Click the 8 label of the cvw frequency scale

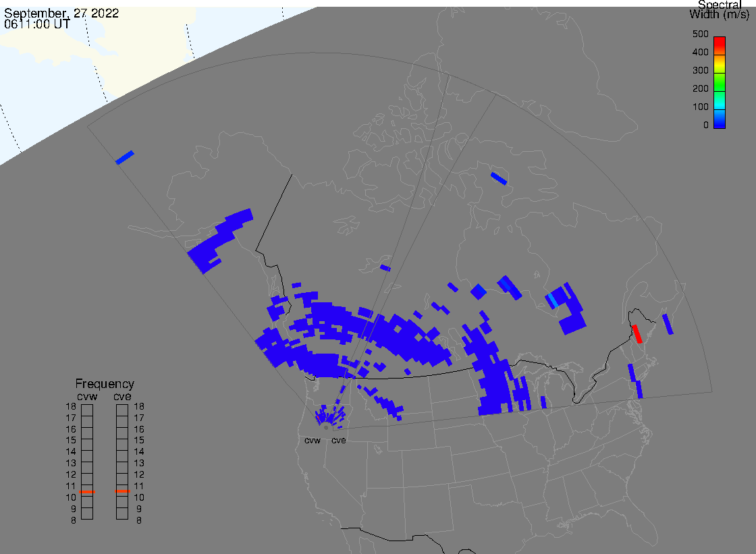74,521
